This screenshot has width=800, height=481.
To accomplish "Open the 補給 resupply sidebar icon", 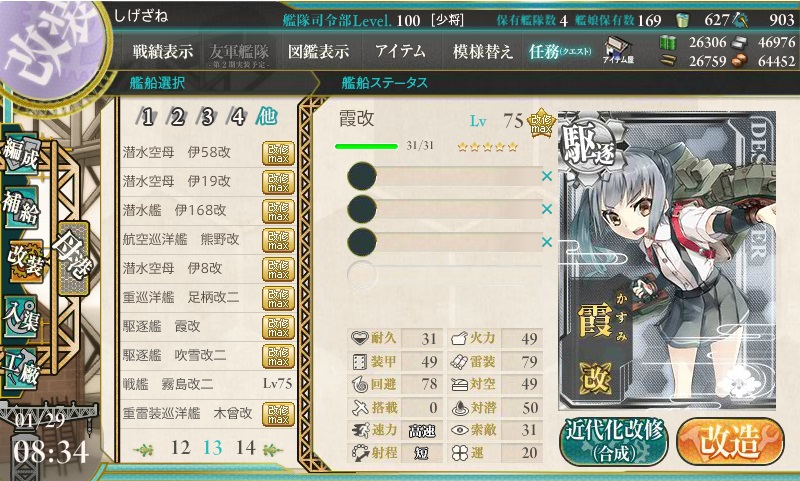I will (x=21, y=207).
